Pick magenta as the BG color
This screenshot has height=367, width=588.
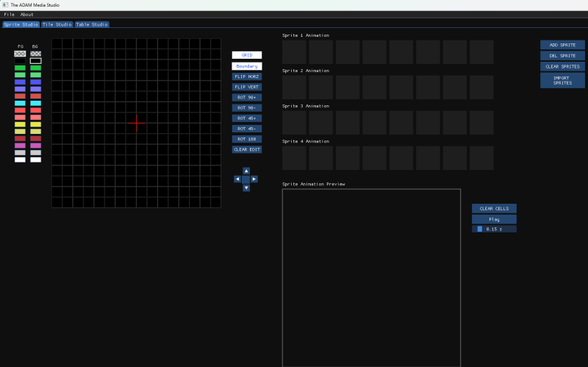[x=35, y=146]
